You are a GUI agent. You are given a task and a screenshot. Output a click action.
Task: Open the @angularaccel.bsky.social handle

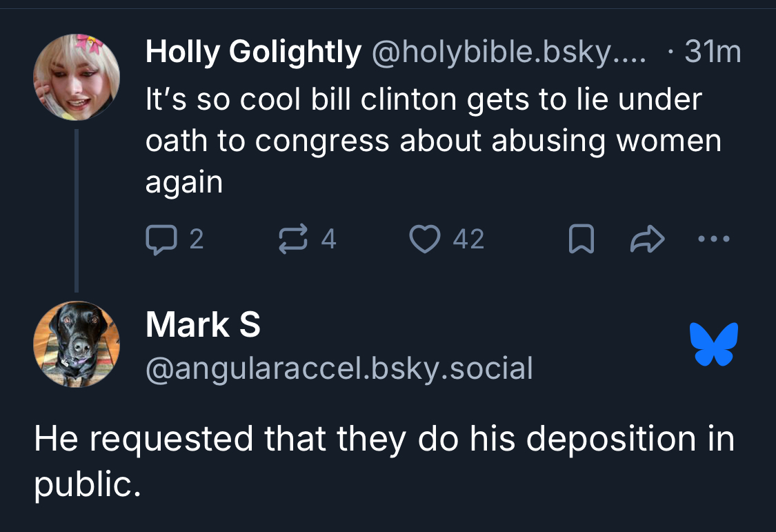coord(339,368)
